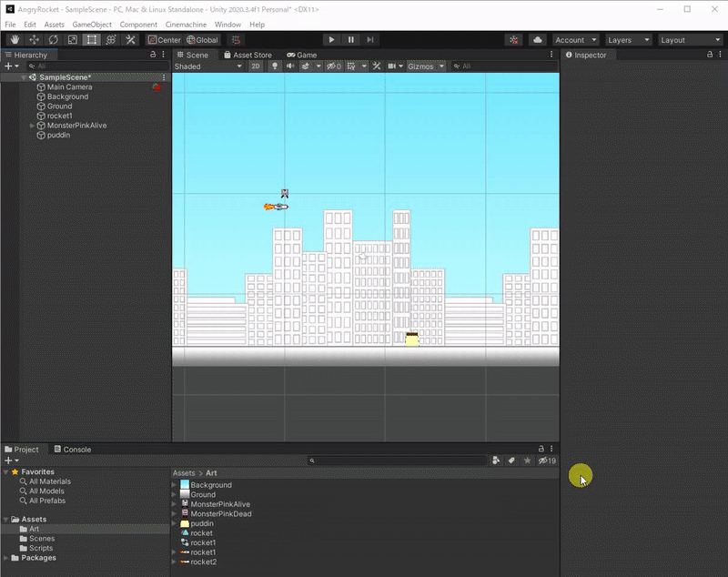Image resolution: width=728 pixels, height=577 pixels.
Task: Activate the Rect tool
Action: [x=91, y=40]
